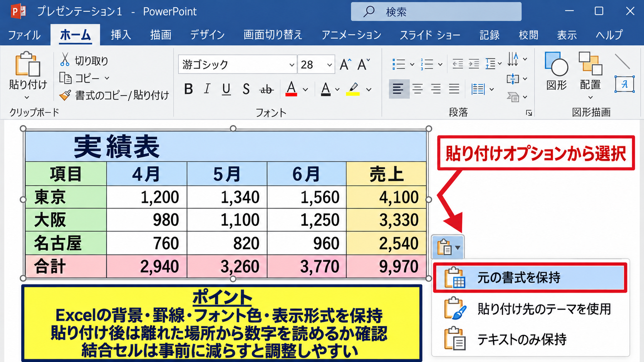Click the search magnifier icon in title bar
644x362 pixels.
(x=369, y=12)
